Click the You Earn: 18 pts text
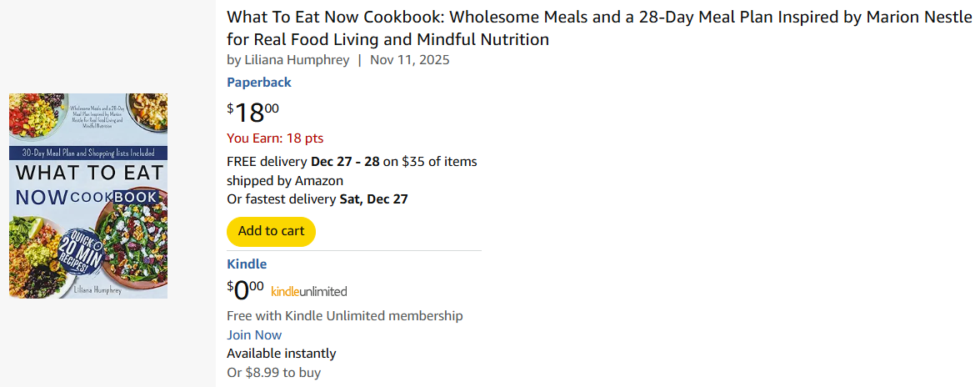The image size is (980, 387). point(275,138)
